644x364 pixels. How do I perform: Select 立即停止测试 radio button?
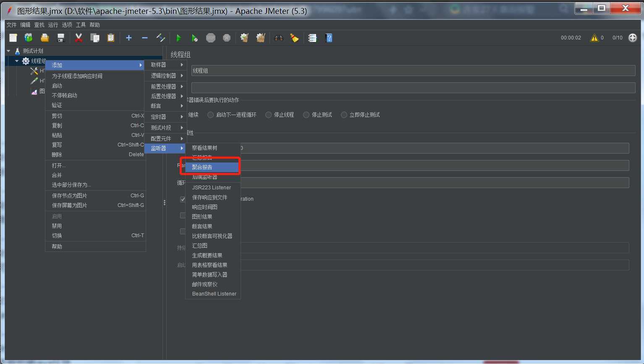pos(344,115)
